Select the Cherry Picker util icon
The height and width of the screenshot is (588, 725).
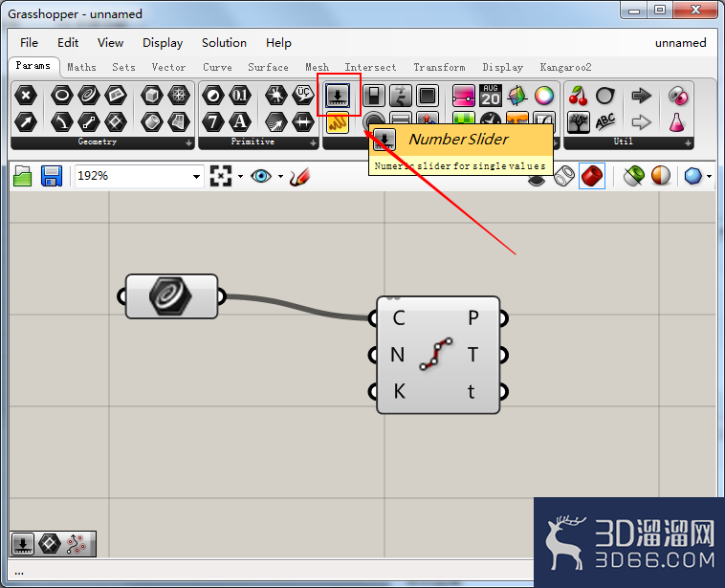pyautogui.click(x=578, y=96)
